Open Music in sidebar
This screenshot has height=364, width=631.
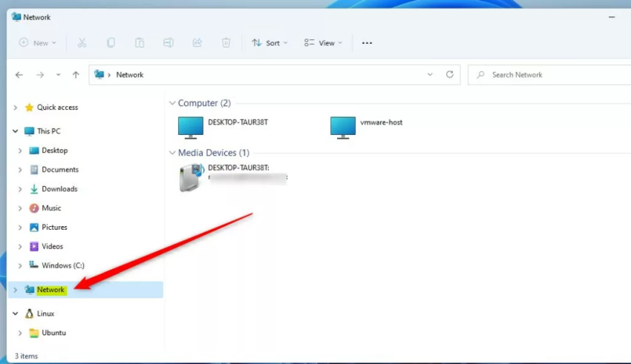click(51, 208)
